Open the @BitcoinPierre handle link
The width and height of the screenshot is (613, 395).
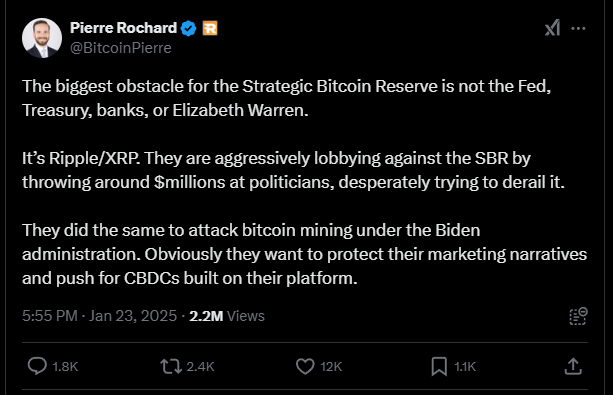click(x=121, y=48)
